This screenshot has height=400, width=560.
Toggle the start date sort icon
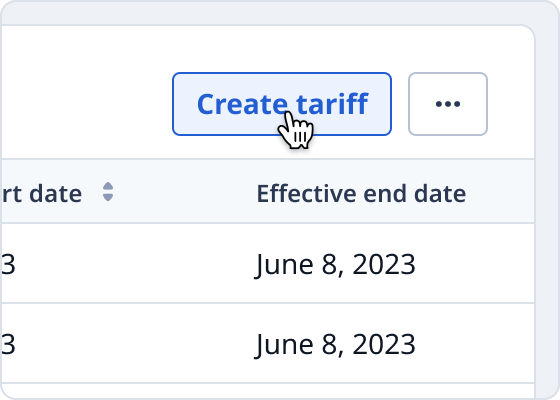tap(108, 192)
